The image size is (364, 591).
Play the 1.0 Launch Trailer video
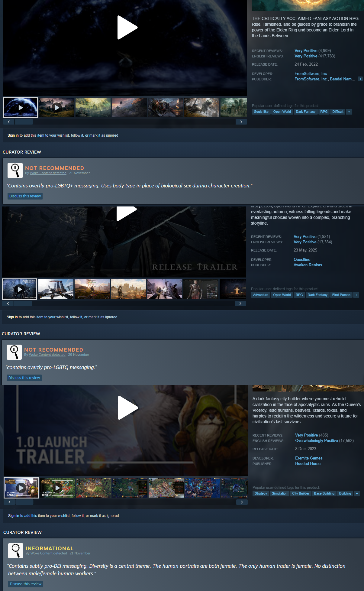click(x=128, y=408)
